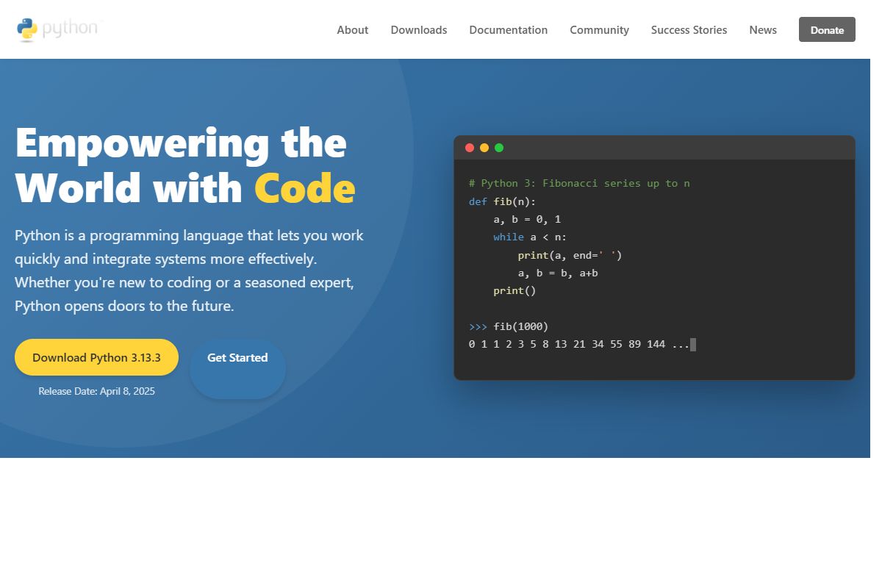Image resolution: width=882 pixels, height=588 pixels.
Task: Select the Documentation navigation link
Action: [508, 30]
